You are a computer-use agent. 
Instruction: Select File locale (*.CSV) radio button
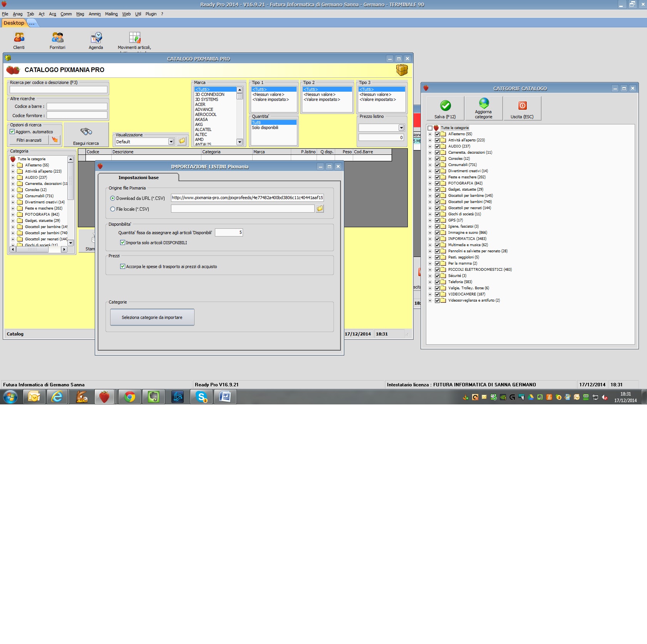coord(112,209)
